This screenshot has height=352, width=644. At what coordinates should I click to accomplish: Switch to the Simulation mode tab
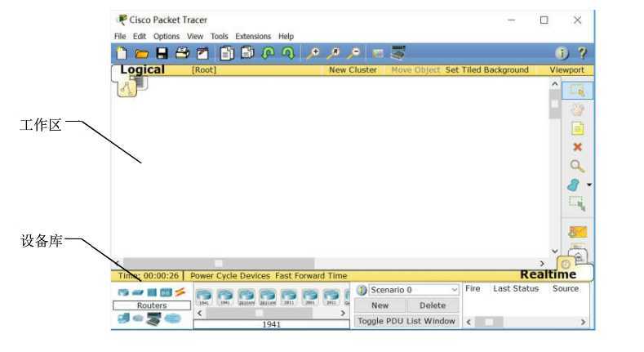pos(578,257)
